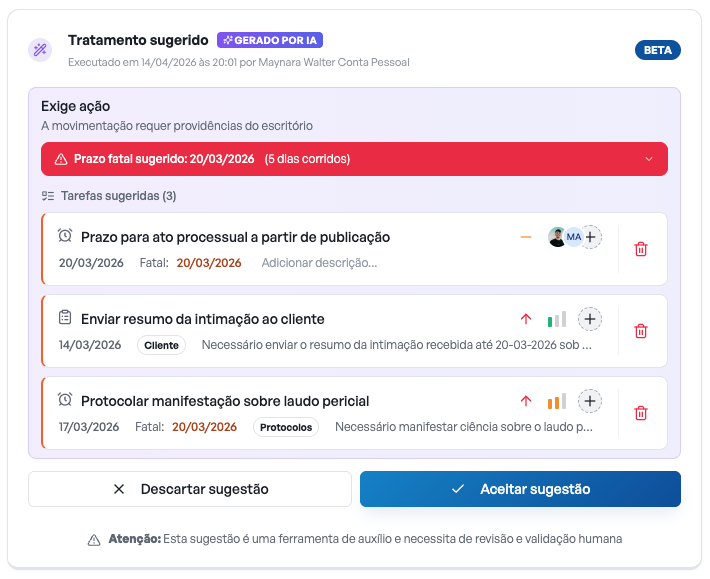
Task: Expand the Prazo fatal sugerido banner
Action: coord(648,159)
